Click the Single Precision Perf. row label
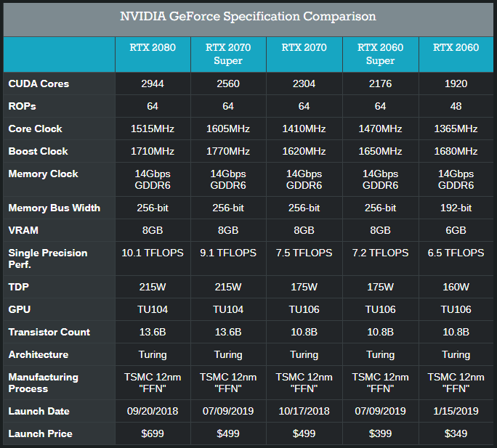The height and width of the screenshot is (448, 497). [x=48, y=258]
